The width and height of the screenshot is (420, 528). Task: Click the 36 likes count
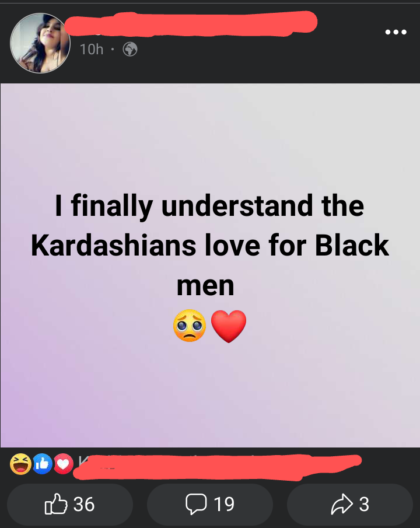pyautogui.click(x=84, y=504)
